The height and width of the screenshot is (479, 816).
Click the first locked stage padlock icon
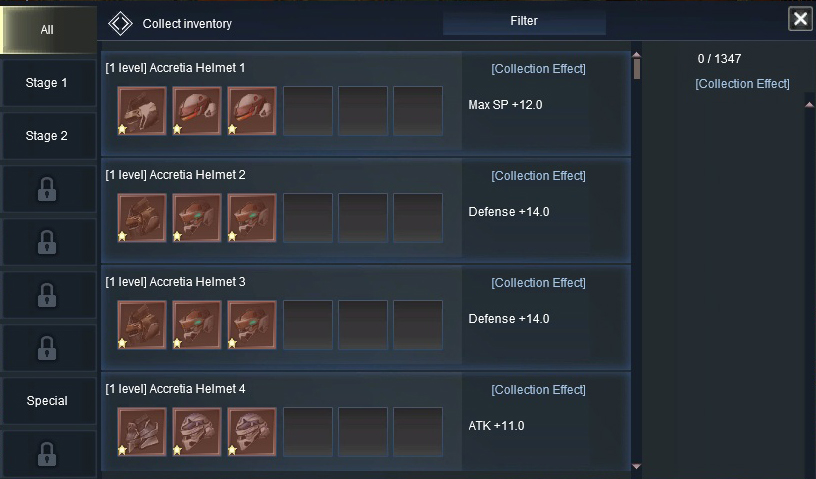tap(47, 189)
